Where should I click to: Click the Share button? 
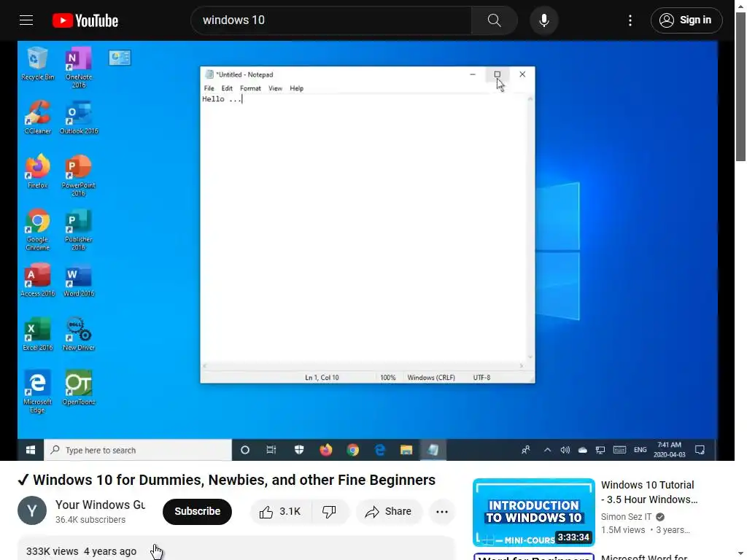[x=389, y=511]
